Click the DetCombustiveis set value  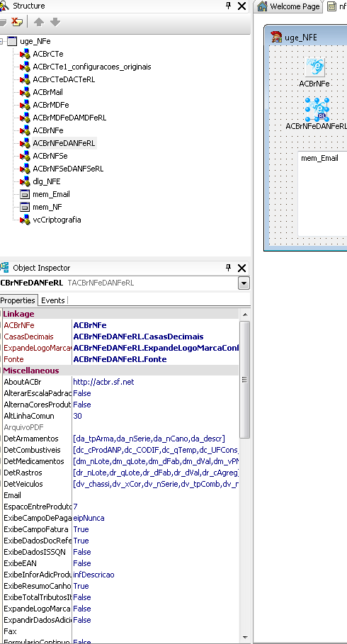[x=156, y=450]
